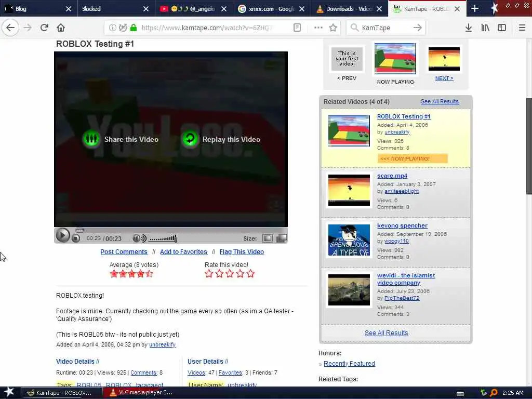Open Videos link in User Details

tap(196, 373)
